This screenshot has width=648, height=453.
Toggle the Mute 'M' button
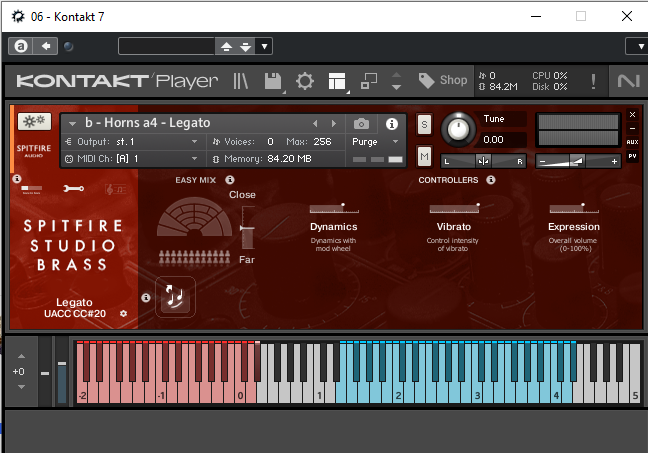point(424,156)
